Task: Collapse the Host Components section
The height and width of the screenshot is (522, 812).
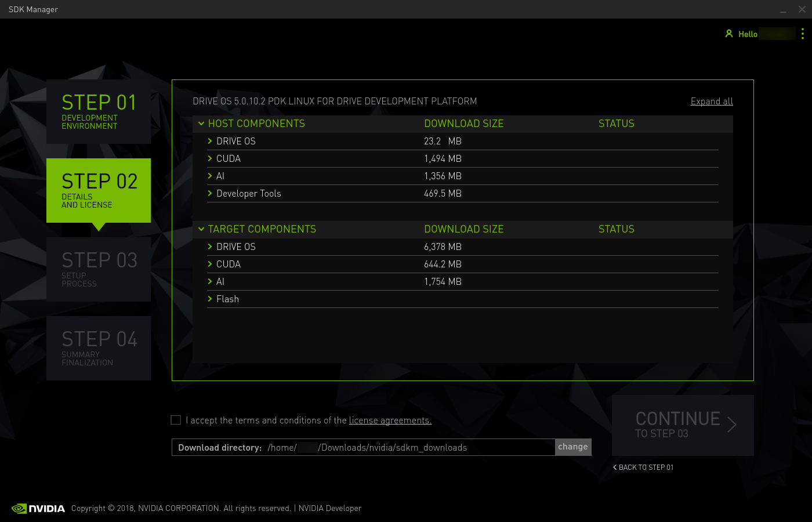Action: pos(201,124)
